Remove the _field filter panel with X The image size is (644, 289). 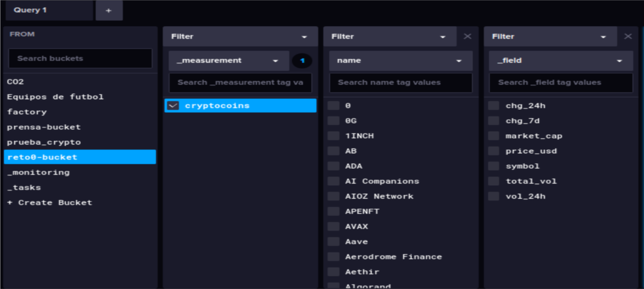coord(628,36)
